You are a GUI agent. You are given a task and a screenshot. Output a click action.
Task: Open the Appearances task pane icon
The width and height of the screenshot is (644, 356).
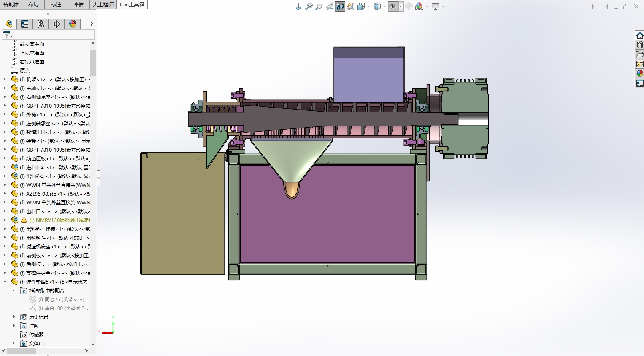tap(640, 74)
